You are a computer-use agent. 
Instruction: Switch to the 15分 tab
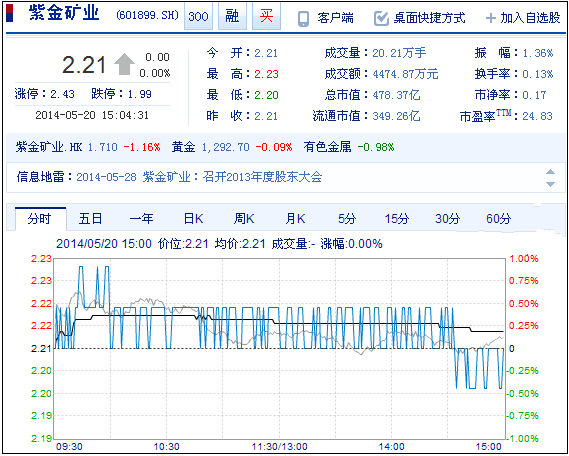tap(397, 219)
